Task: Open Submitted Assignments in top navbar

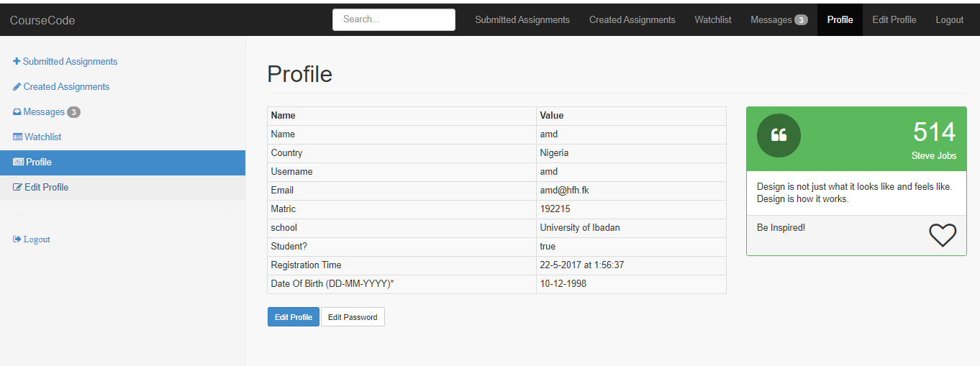Action: pos(522,20)
